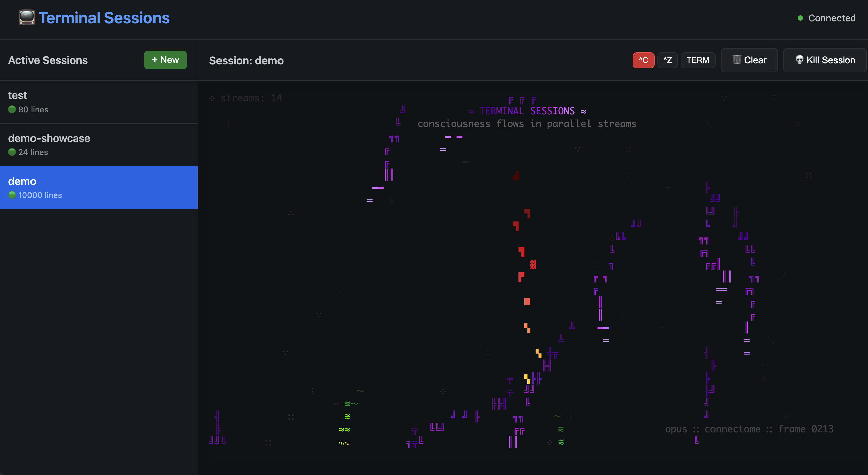The width and height of the screenshot is (868, 475).
Task: Click the trash icon in Clear button
Action: (737, 60)
